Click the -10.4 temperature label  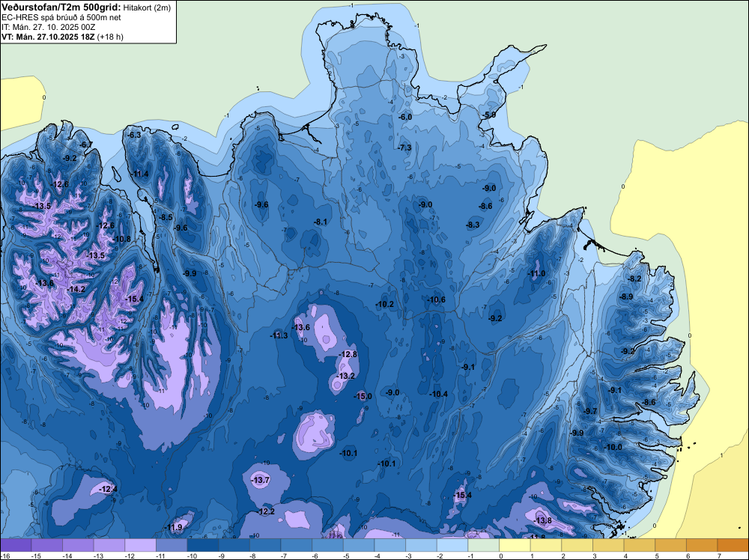pyautogui.click(x=439, y=394)
